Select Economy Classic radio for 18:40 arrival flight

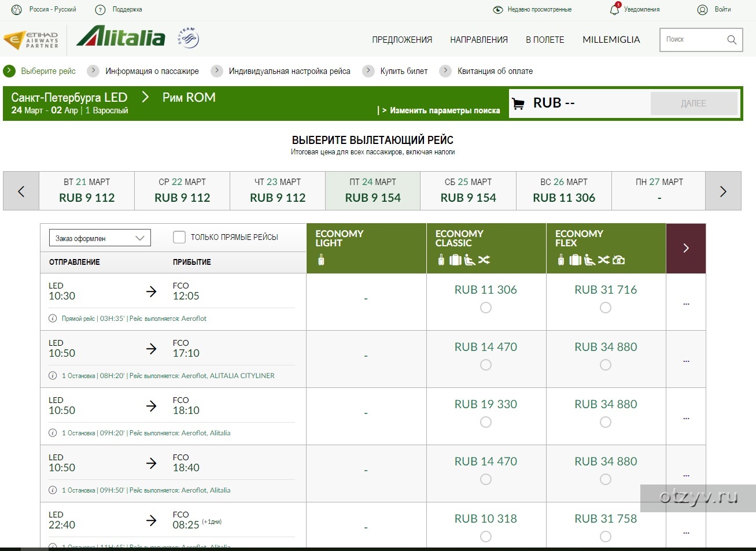486,479
